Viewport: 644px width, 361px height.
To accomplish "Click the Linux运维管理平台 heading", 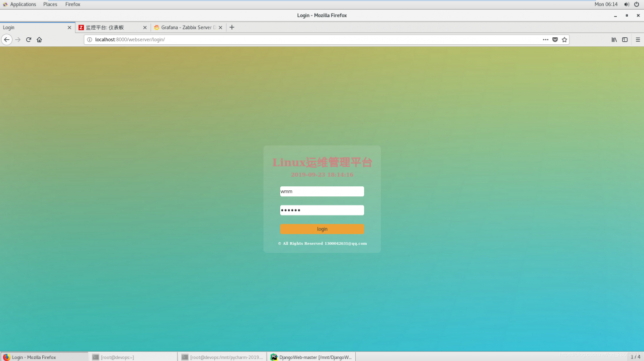I will pos(323,162).
